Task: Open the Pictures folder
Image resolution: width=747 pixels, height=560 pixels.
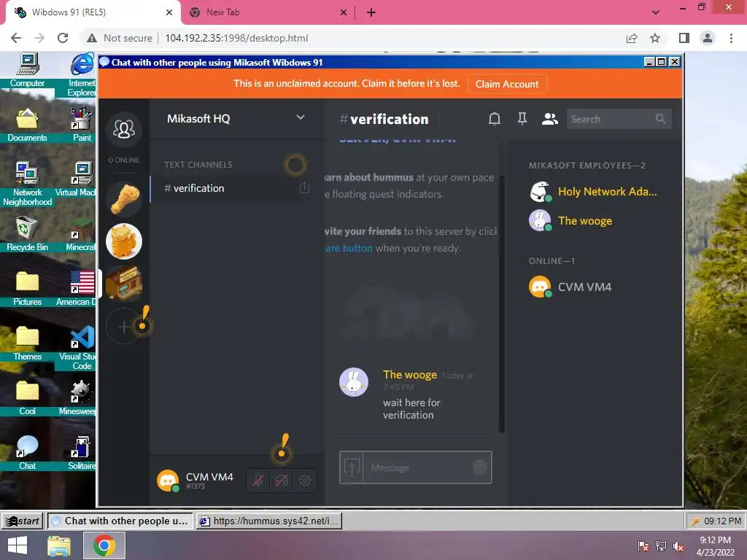Action: tap(27, 289)
